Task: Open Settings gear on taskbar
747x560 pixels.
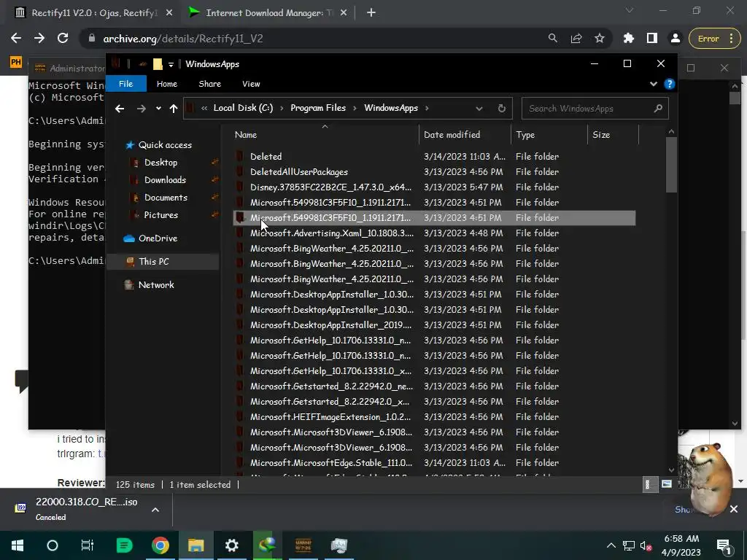Action: tap(231, 545)
